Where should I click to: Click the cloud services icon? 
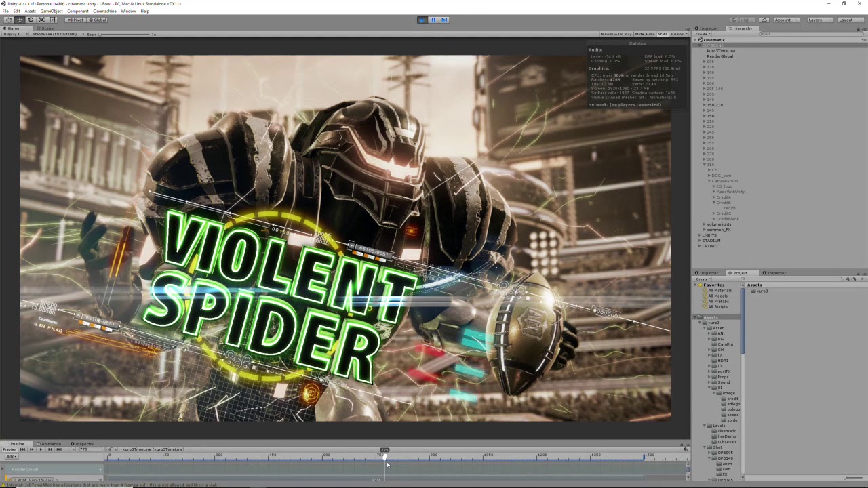click(764, 20)
